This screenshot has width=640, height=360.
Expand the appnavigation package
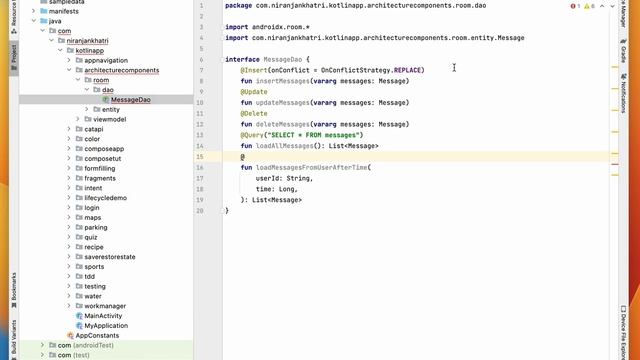[69, 60]
